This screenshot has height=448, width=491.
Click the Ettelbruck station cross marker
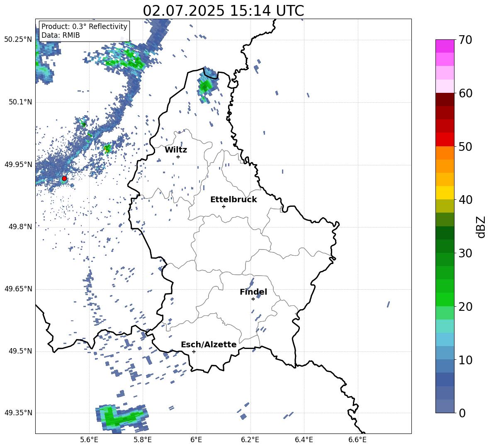[x=224, y=206]
